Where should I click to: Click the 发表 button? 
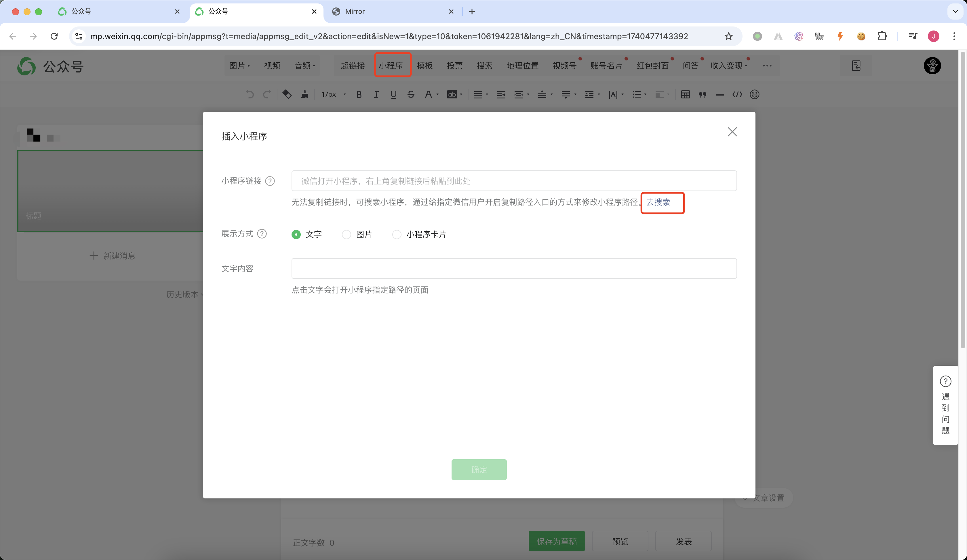point(684,541)
